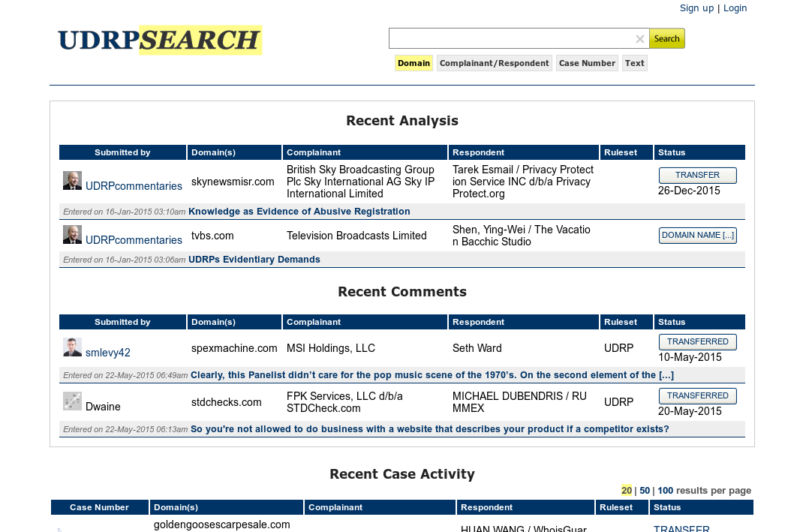This screenshot has width=791, height=532.
Task: Click 'Entered on 16-Jan-2015 03:10am' timestamp
Action: tap(124, 212)
